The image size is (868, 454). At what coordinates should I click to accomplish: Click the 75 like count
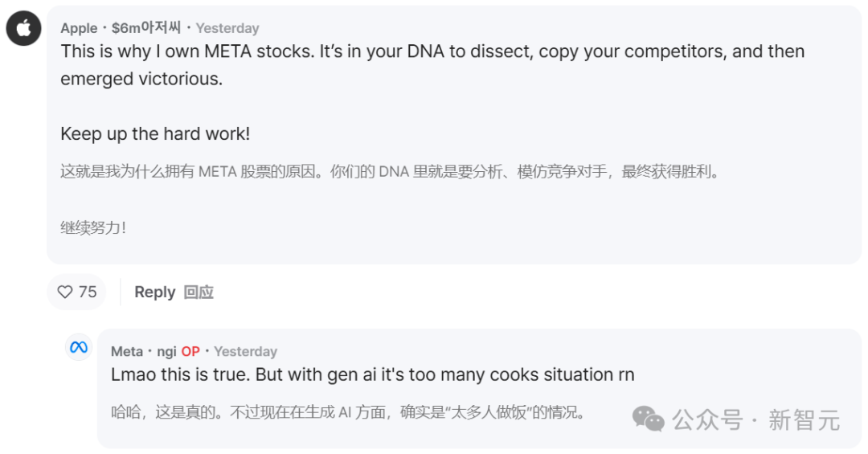point(88,292)
